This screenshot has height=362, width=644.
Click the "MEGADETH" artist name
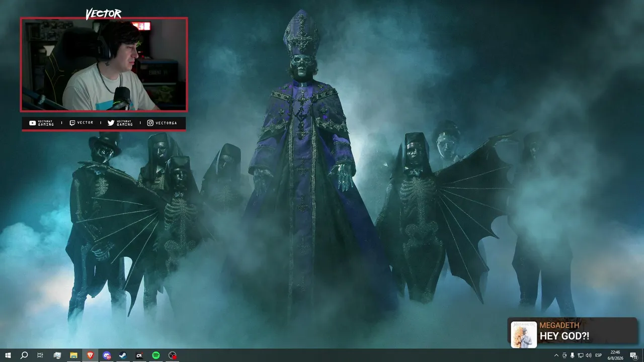[x=559, y=325]
